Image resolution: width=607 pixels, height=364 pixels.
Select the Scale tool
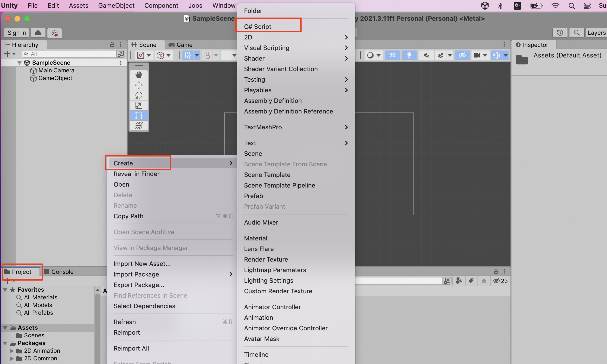click(139, 105)
